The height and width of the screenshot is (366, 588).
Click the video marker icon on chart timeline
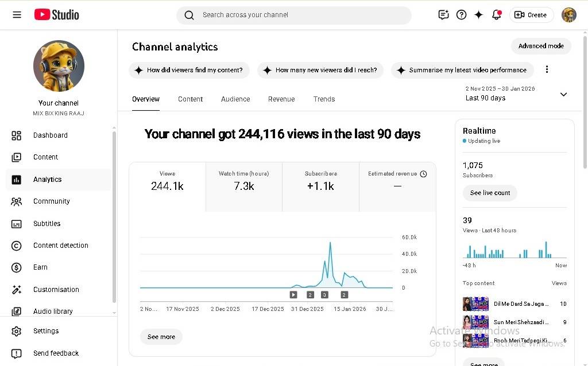tap(293, 295)
